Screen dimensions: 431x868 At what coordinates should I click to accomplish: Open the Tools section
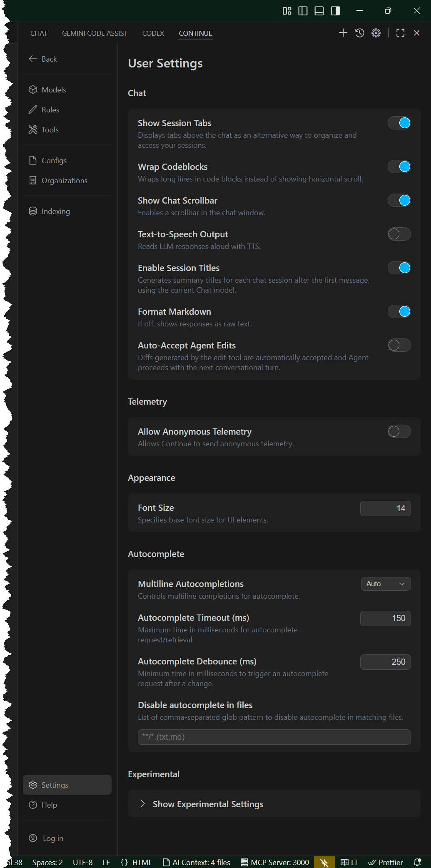click(50, 130)
